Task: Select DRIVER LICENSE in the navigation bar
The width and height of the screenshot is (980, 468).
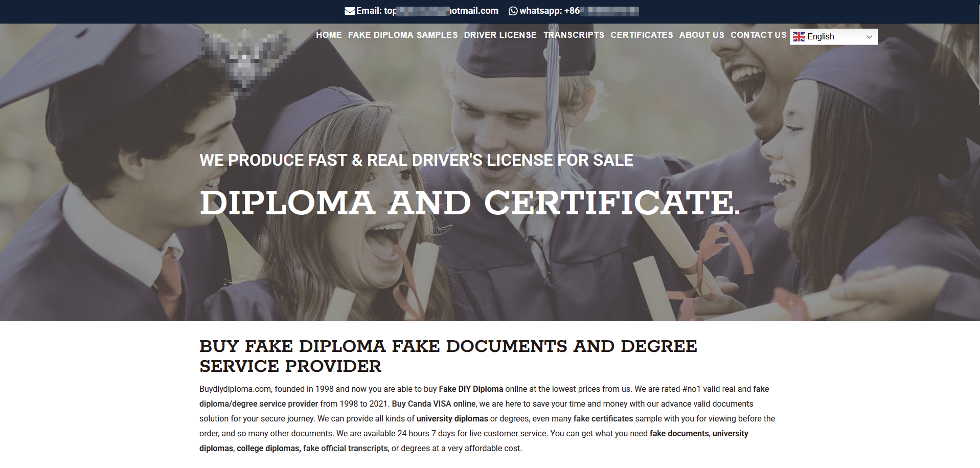Action: [500, 35]
